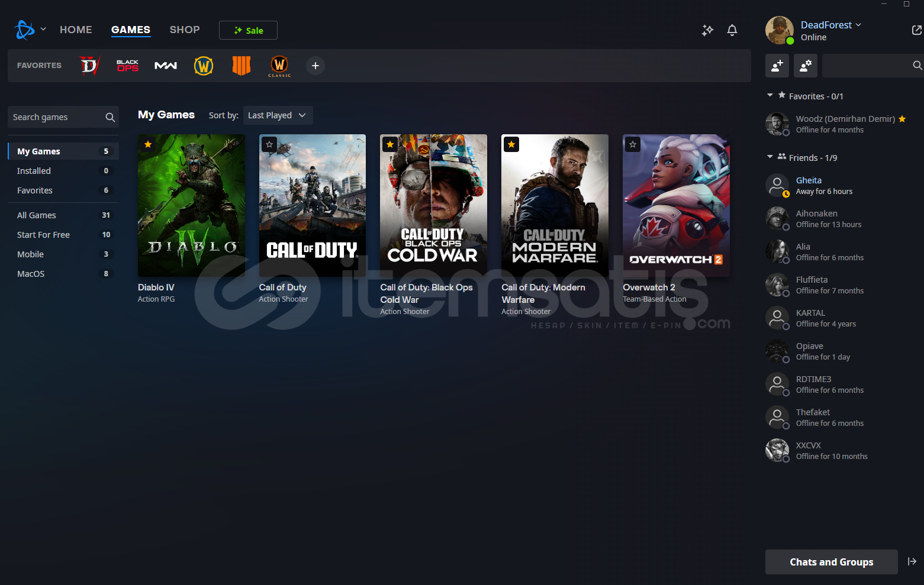Click the Diablo IV title link
The image size is (924, 585).
pyautogui.click(x=156, y=287)
